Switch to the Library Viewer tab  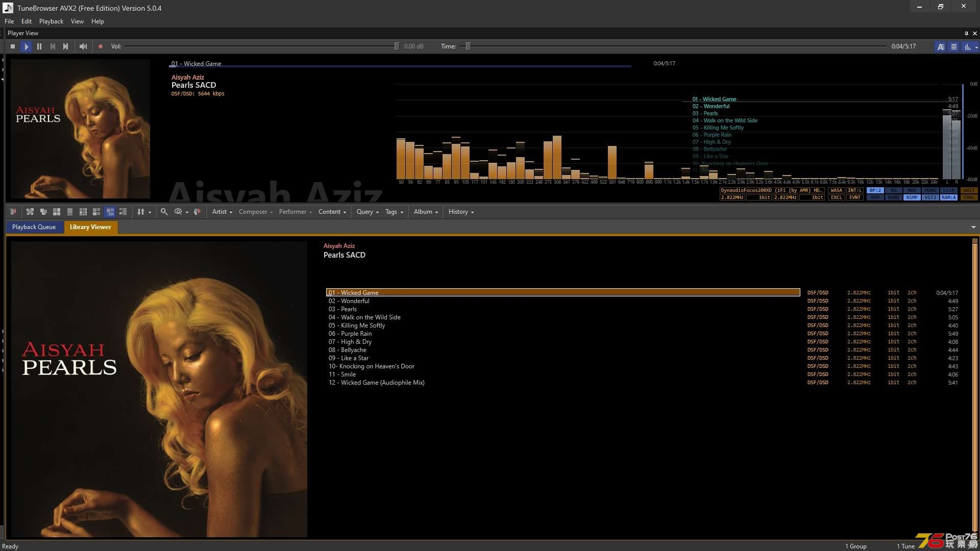pyautogui.click(x=90, y=227)
